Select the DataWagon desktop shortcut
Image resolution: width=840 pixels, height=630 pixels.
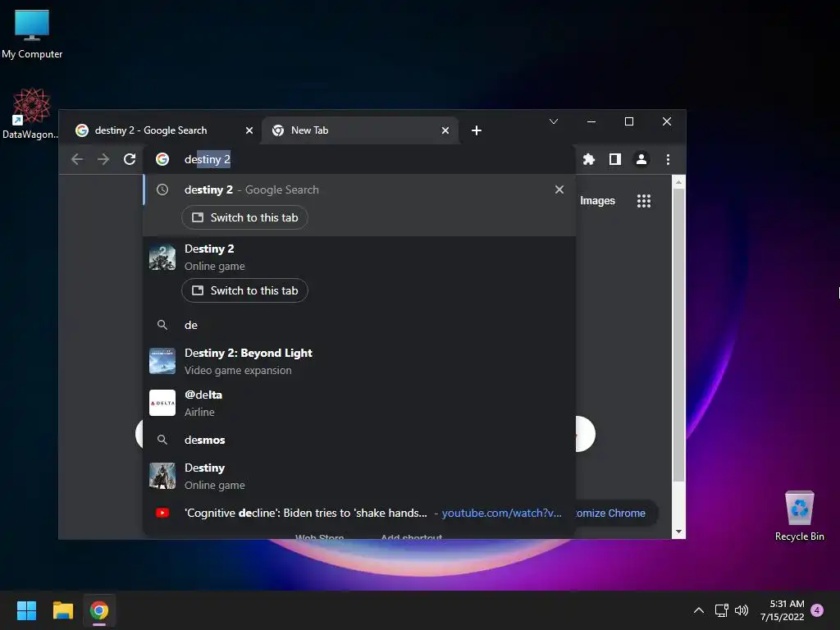[x=30, y=113]
